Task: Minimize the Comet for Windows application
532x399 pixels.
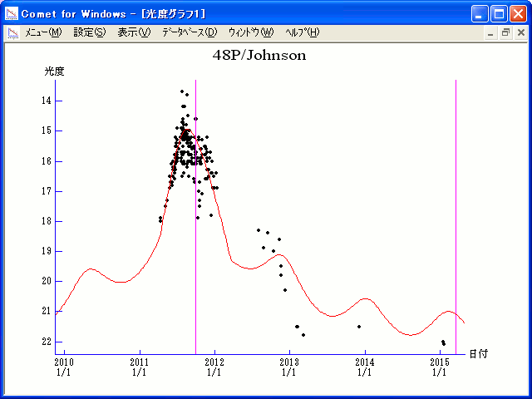Action: pyautogui.click(x=480, y=13)
